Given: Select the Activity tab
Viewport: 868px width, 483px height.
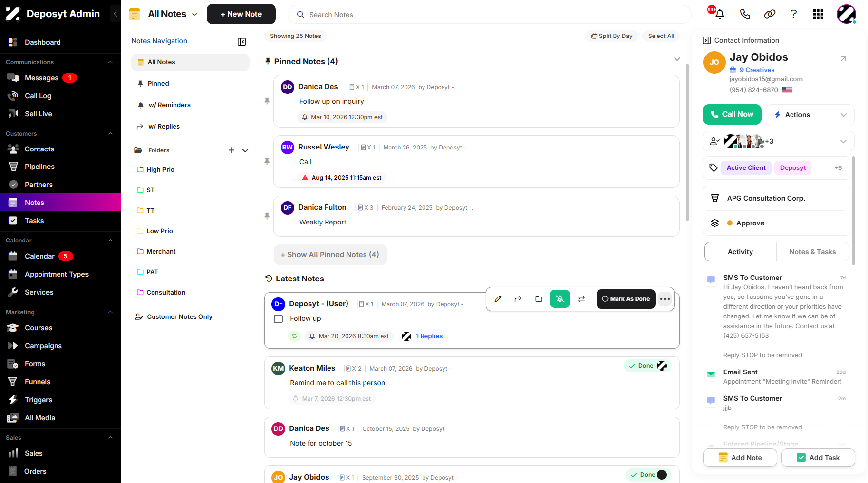Looking at the screenshot, I should (x=740, y=252).
